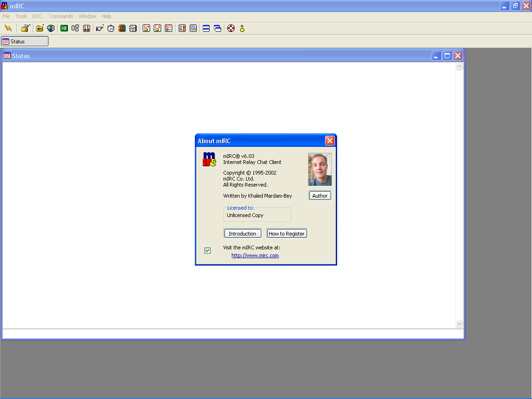Viewport: 532px width, 399px height.
Task: Close the About mIRC dialog
Action: (x=330, y=141)
